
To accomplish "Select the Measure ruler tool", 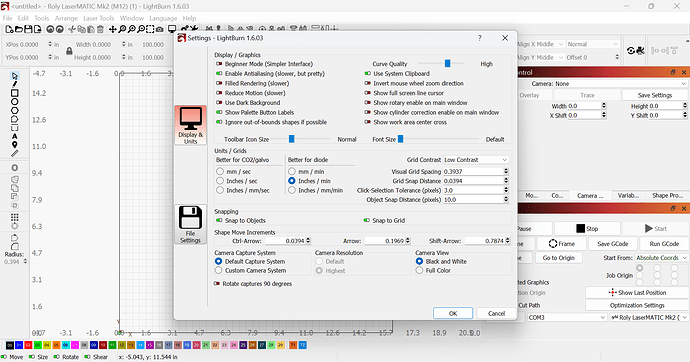I will tap(15, 154).
